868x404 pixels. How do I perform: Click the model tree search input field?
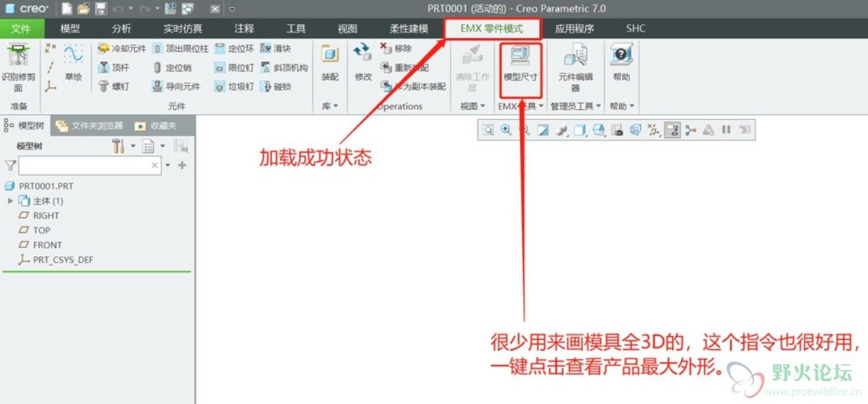pyautogui.click(x=90, y=165)
